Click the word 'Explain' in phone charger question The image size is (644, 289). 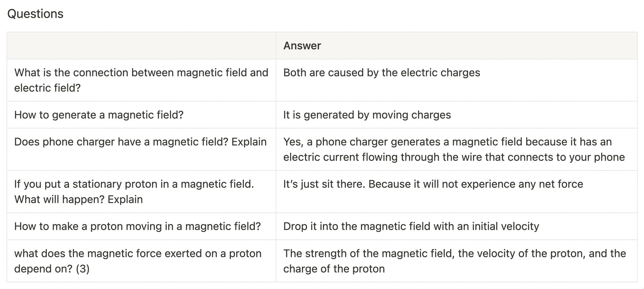tap(249, 142)
